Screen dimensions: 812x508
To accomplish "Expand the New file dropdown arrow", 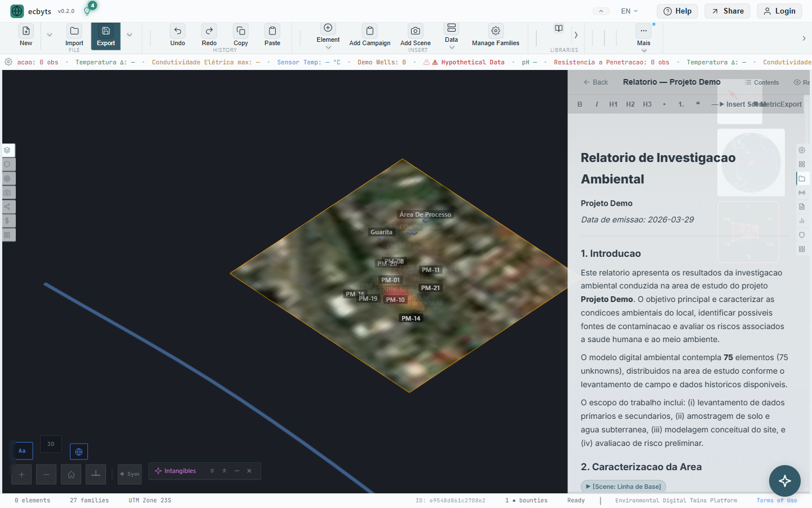I will (x=50, y=35).
